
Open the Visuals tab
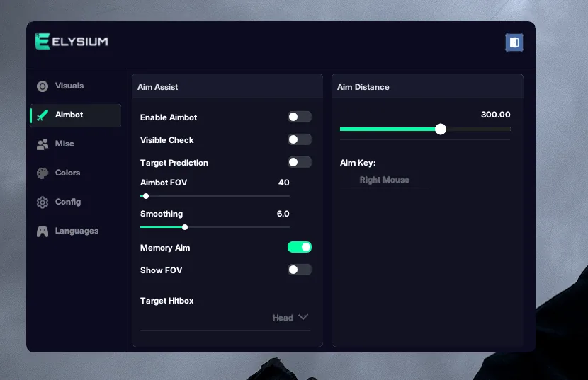(69, 86)
